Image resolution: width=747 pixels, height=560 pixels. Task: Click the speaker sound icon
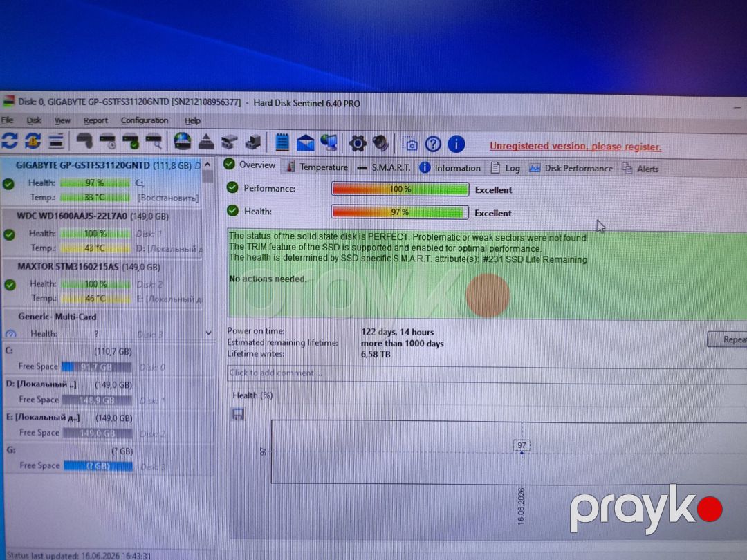[x=380, y=143]
